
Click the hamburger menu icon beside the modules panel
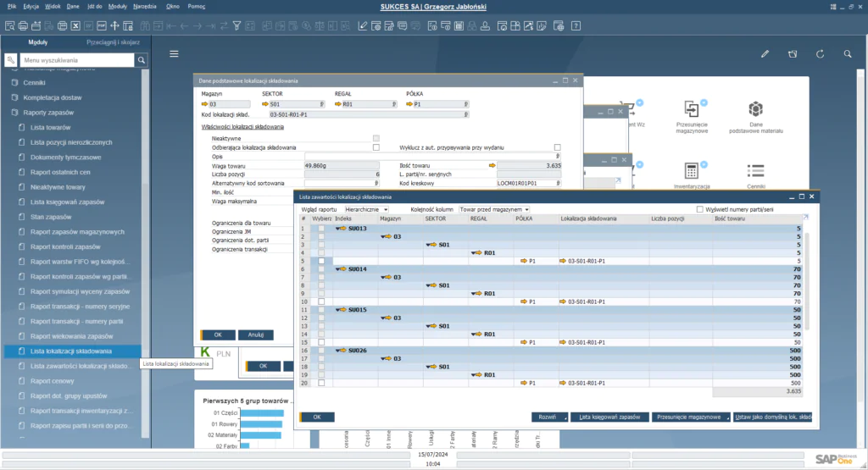(x=174, y=54)
